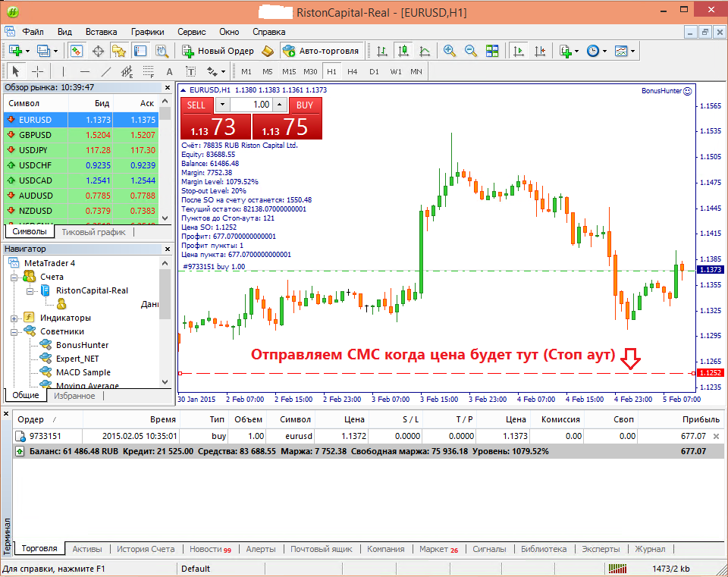Open the Вставка menu
This screenshot has width=728, height=577.
(101, 32)
